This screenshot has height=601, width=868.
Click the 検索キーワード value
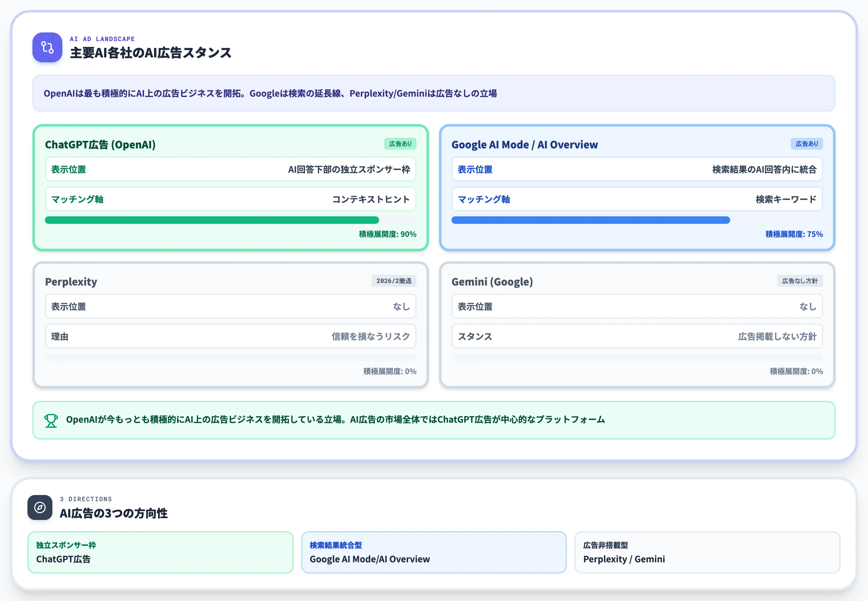786,199
